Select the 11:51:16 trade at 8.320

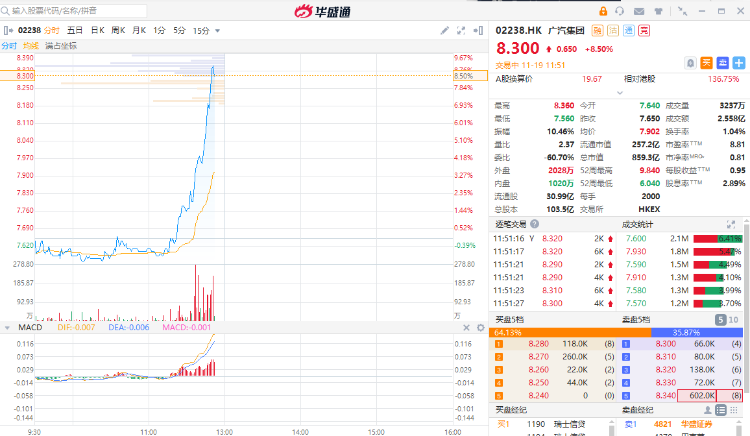point(552,239)
